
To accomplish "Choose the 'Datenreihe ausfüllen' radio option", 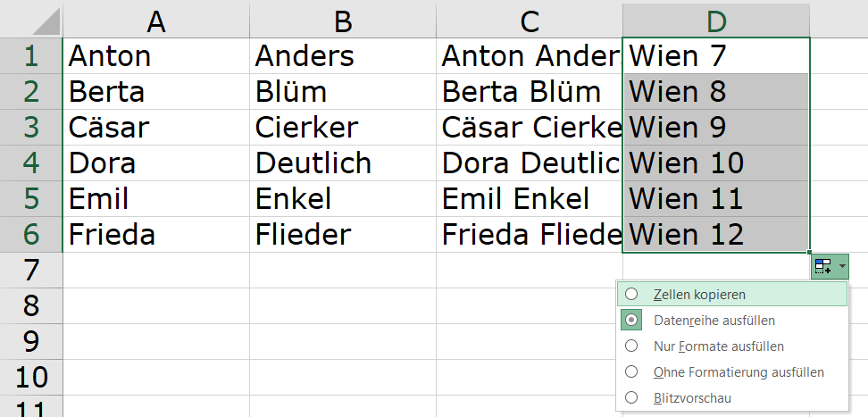I will pos(632,320).
